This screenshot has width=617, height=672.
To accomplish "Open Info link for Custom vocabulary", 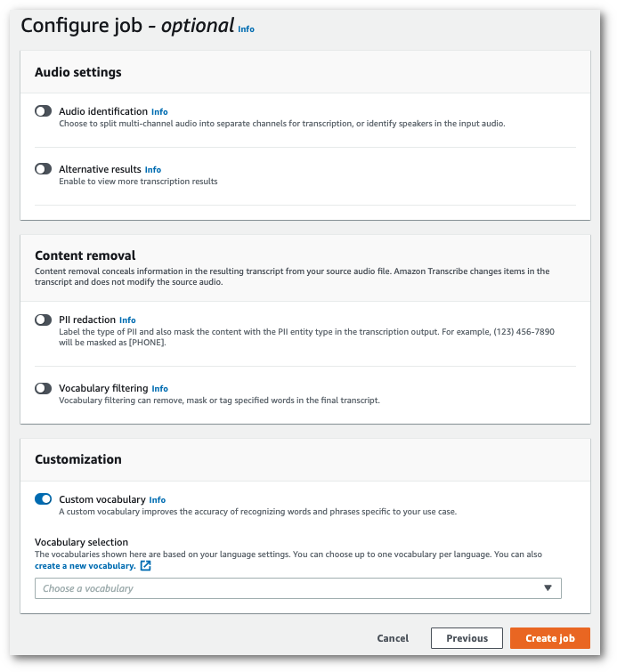I will point(157,500).
